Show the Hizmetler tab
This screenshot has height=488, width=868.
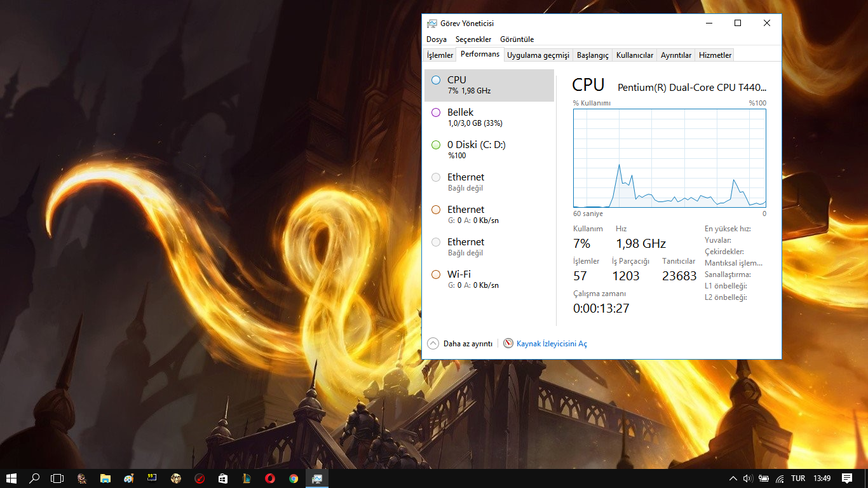[715, 55]
